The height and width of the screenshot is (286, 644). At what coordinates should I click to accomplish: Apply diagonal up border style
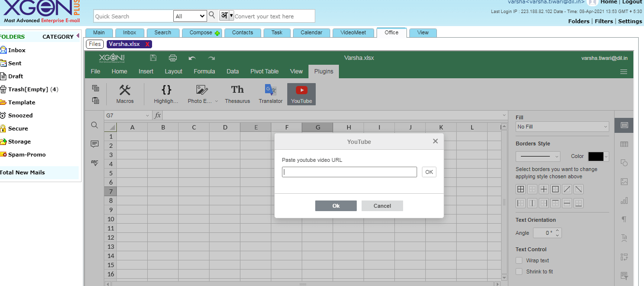tap(567, 189)
